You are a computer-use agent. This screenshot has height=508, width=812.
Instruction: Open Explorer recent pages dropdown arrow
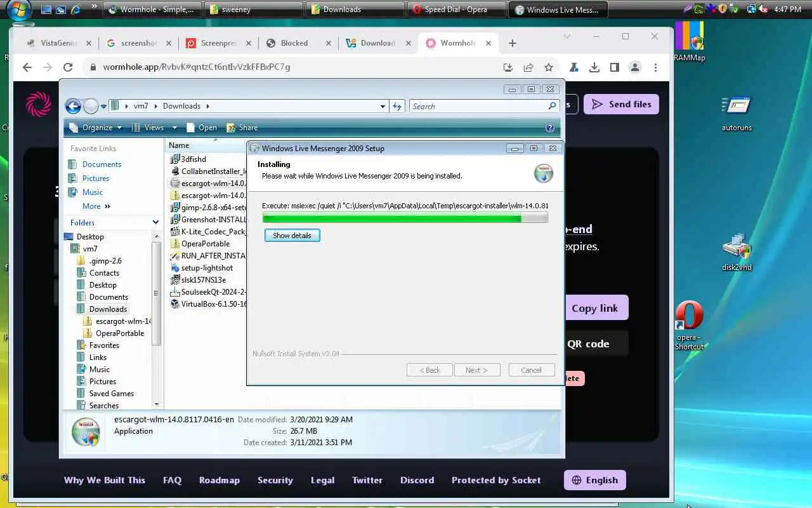point(103,107)
